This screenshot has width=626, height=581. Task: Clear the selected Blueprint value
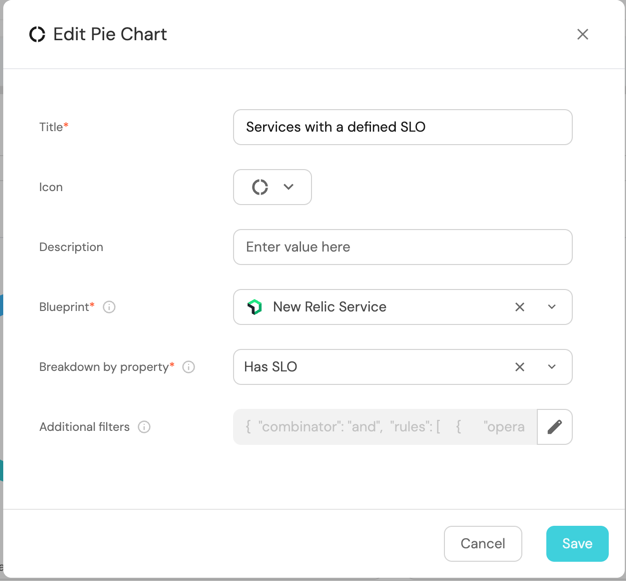click(520, 307)
